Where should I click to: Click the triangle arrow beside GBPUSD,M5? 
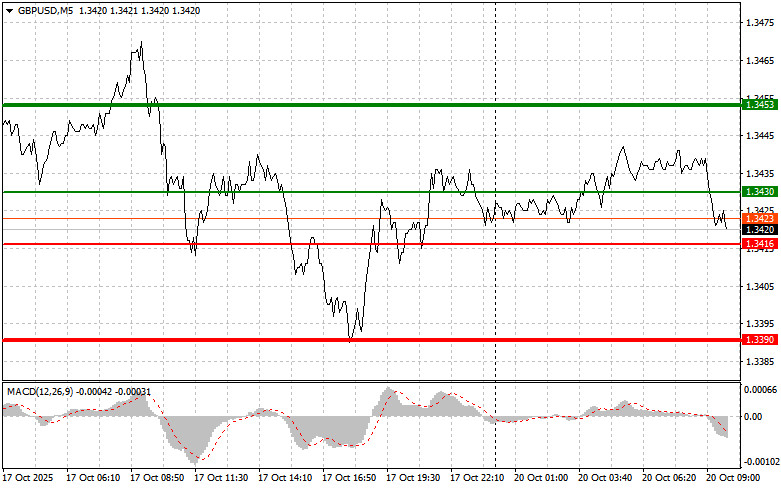8,10
